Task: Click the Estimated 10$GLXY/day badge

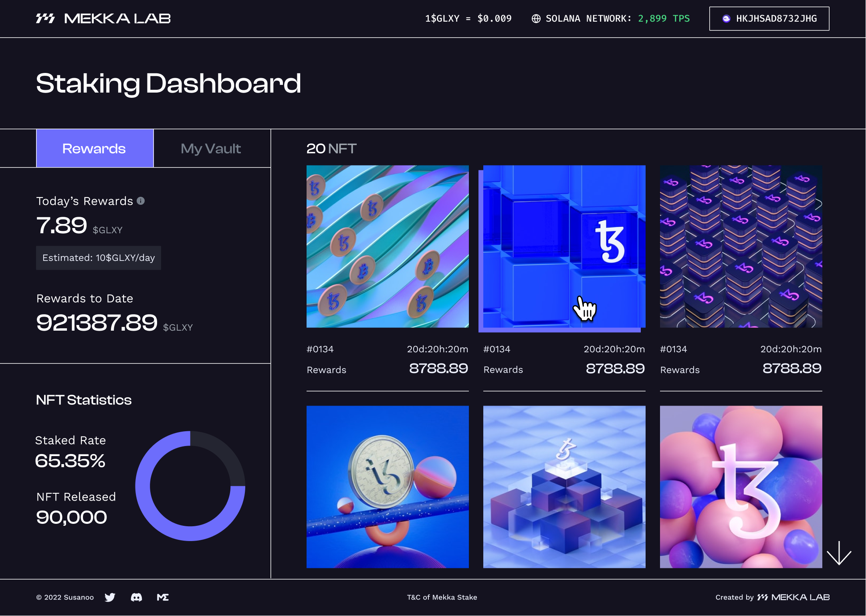Action: pyautogui.click(x=99, y=258)
